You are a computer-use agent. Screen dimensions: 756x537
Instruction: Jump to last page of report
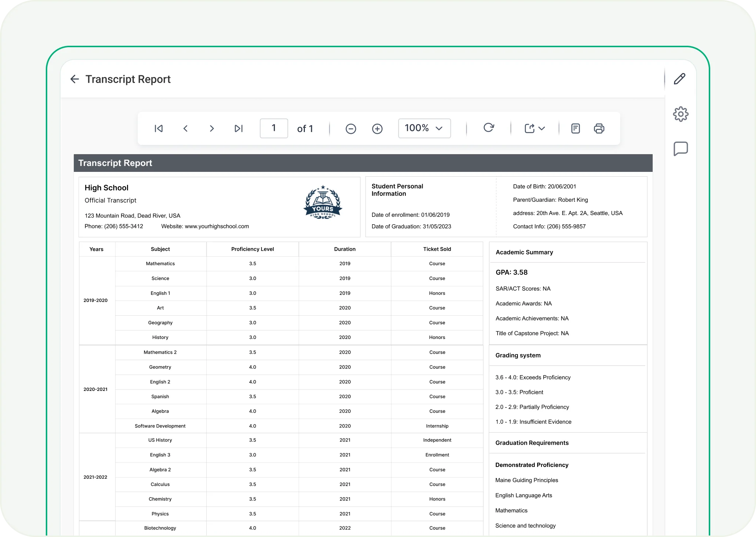click(239, 128)
